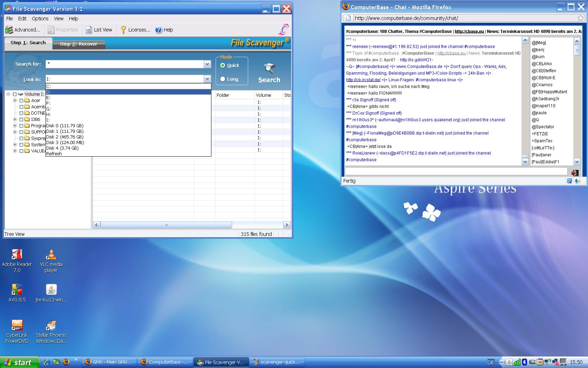Expand the Progra folder node
The image size is (588, 368).
point(15,126)
